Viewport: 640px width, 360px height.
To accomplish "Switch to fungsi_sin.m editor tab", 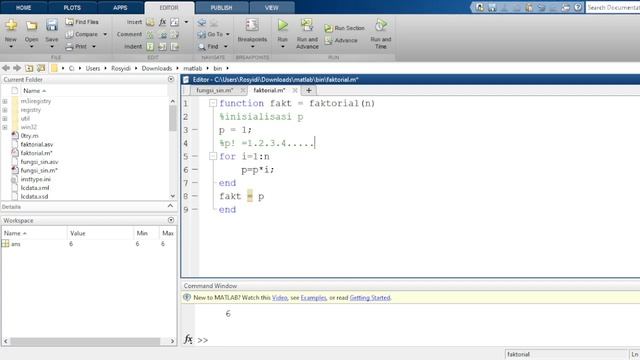I will click(x=215, y=90).
